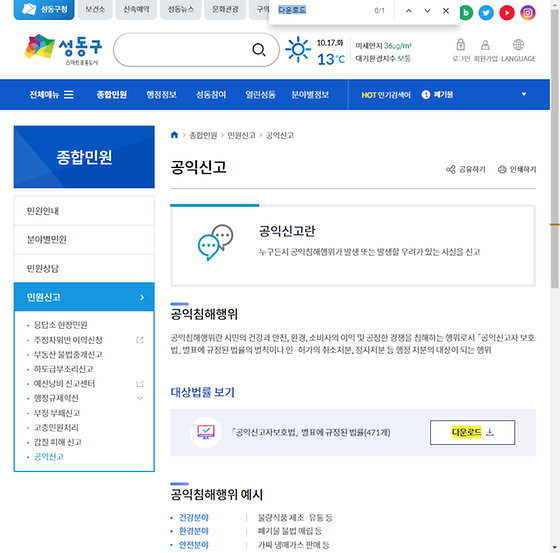Go to previous find result

[409, 11]
